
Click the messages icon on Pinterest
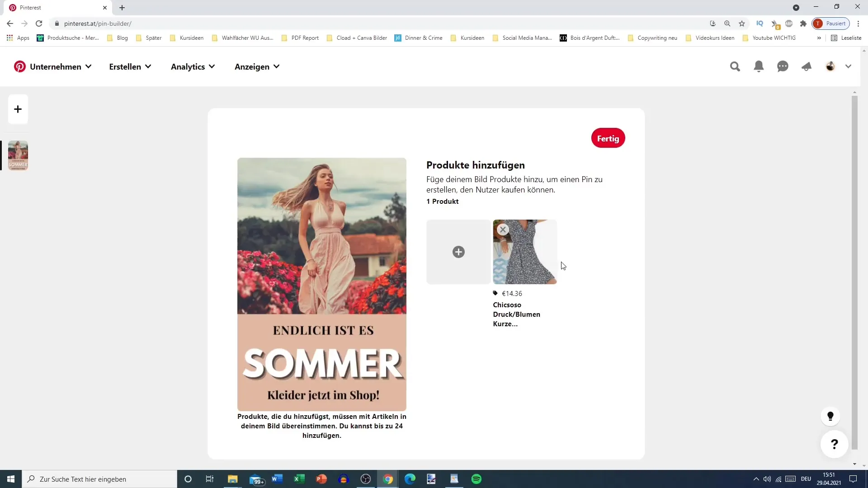(x=783, y=66)
